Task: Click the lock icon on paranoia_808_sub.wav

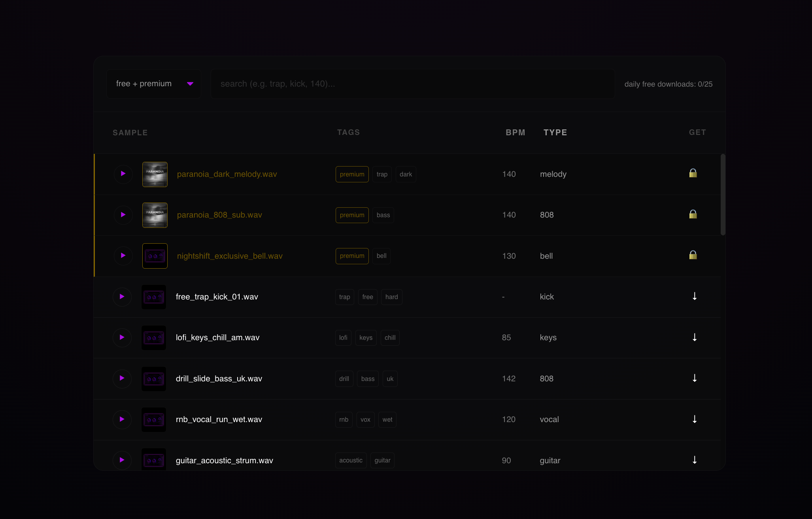Action: [693, 215]
